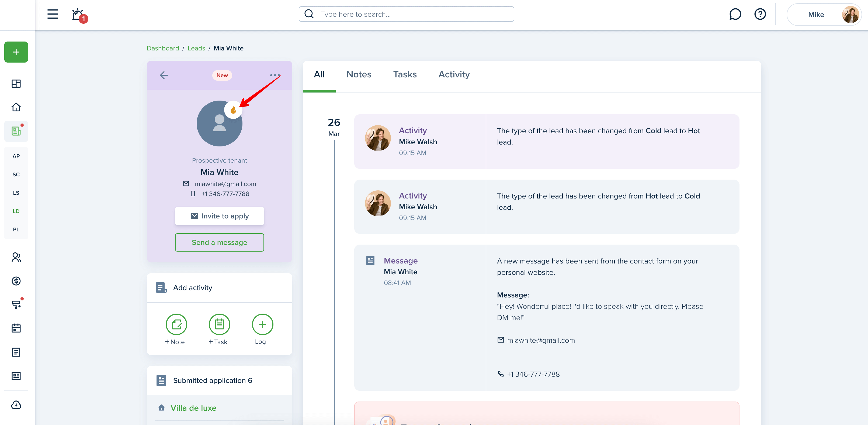Add a note with +Note icon
This screenshot has height=425, width=868.
click(176, 324)
